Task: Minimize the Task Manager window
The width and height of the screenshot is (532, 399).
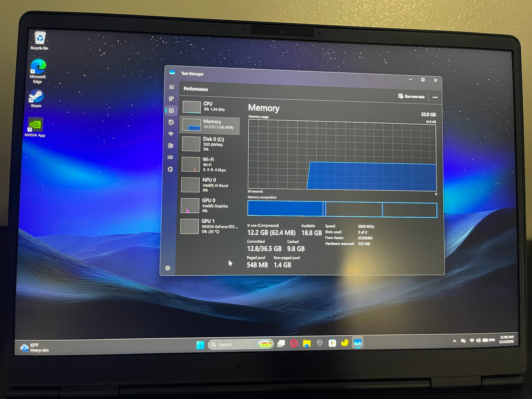Action: (410, 79)
